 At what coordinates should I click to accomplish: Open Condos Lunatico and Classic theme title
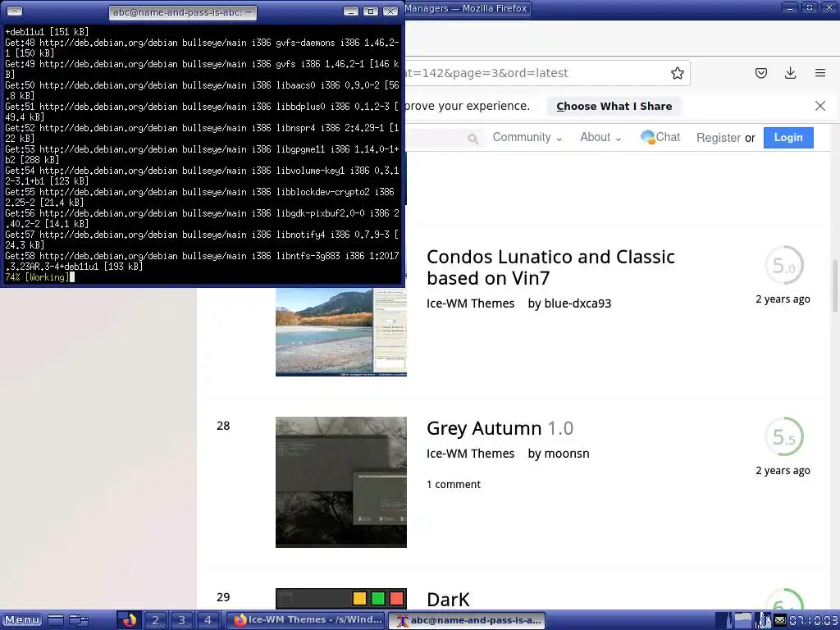point(550,267)
